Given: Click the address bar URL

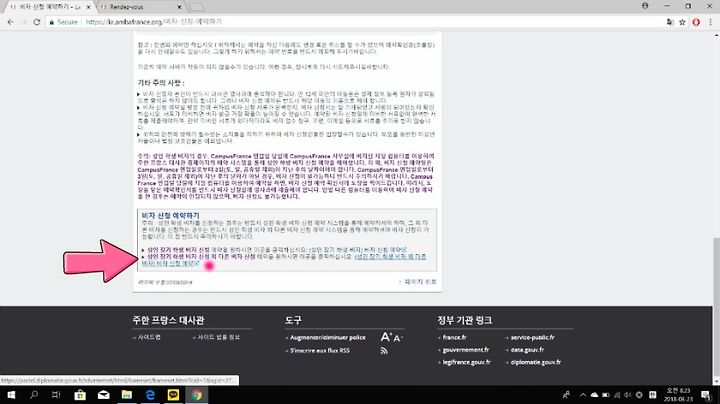Looking at the screenshot, I should tap(153, 22).
